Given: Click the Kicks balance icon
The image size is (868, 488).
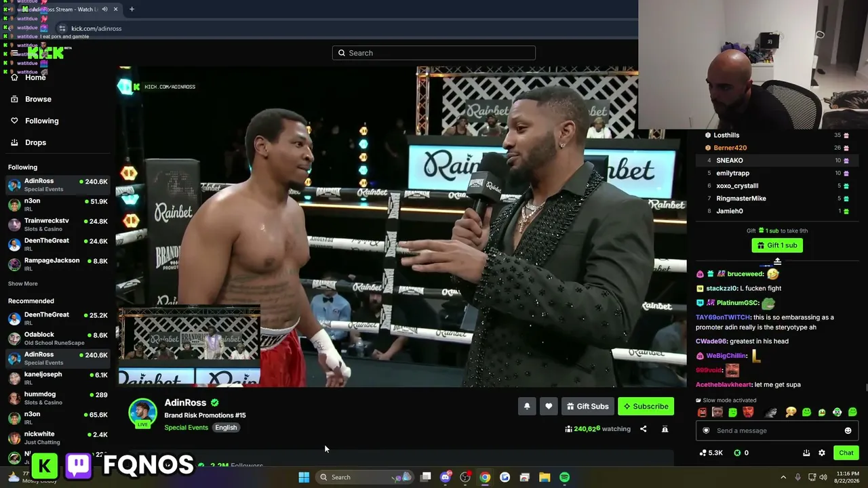Looking at the screenshot, I should [x=737, y=453].
